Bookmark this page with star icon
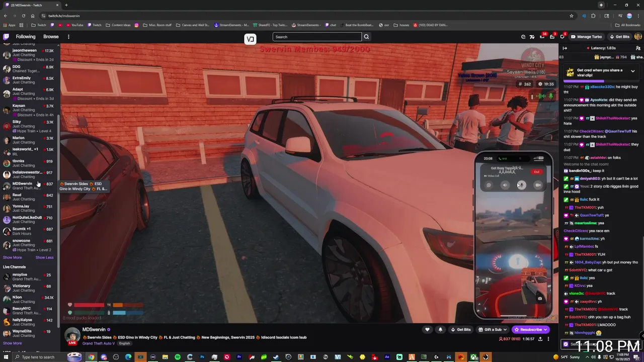This screenshot has width=644, height=362. [x=572, y=16]
